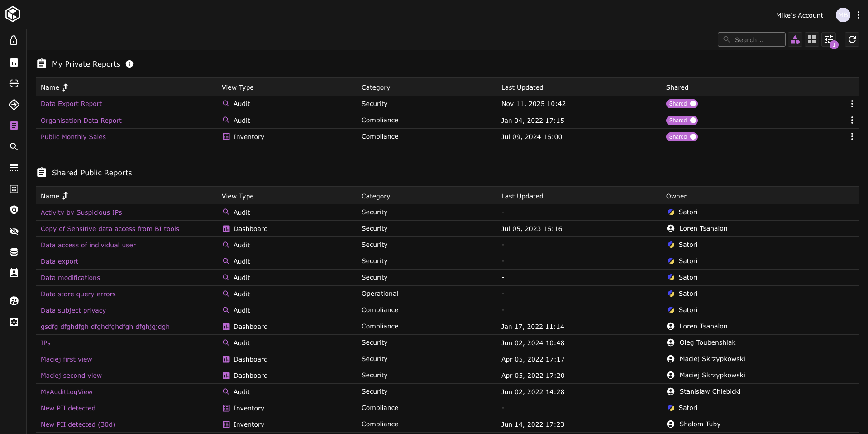Toggle Shared switch for Public Monthly Sales
This screenshot has height=434, width=868.
(682, 137)
